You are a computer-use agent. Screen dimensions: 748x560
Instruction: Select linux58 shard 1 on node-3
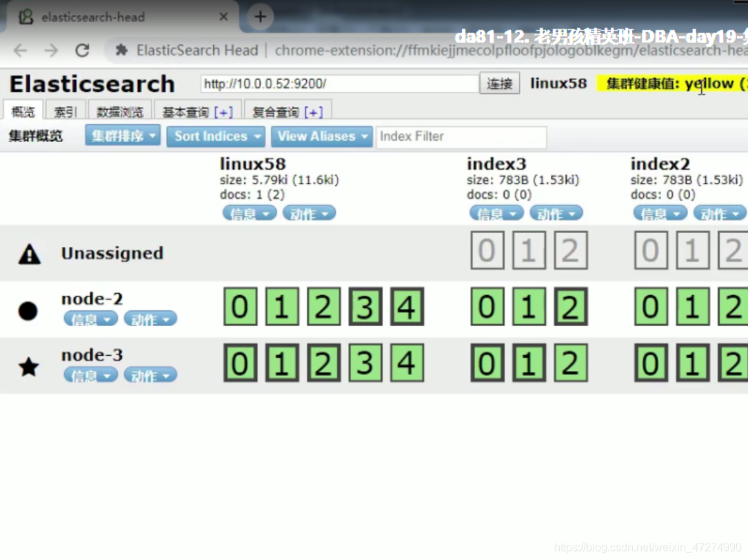point(282,363)
